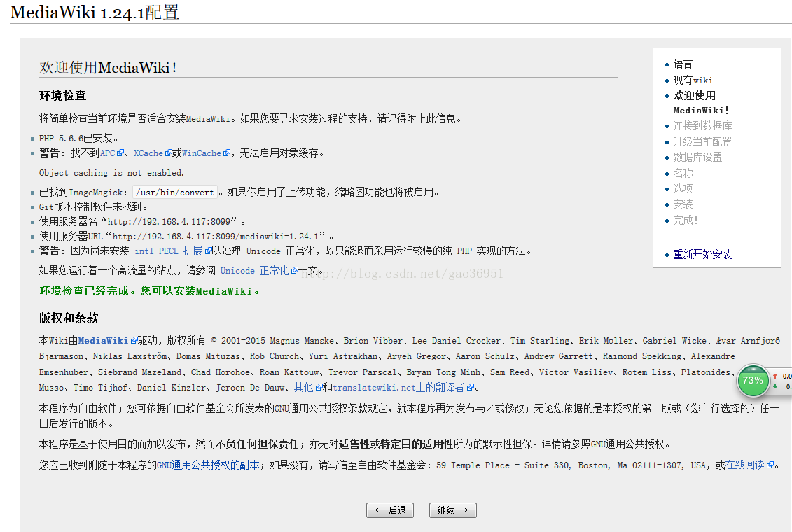792x532 pixels.
Task: Click the /usr/bin/convert path text
Action: (175, 192)
